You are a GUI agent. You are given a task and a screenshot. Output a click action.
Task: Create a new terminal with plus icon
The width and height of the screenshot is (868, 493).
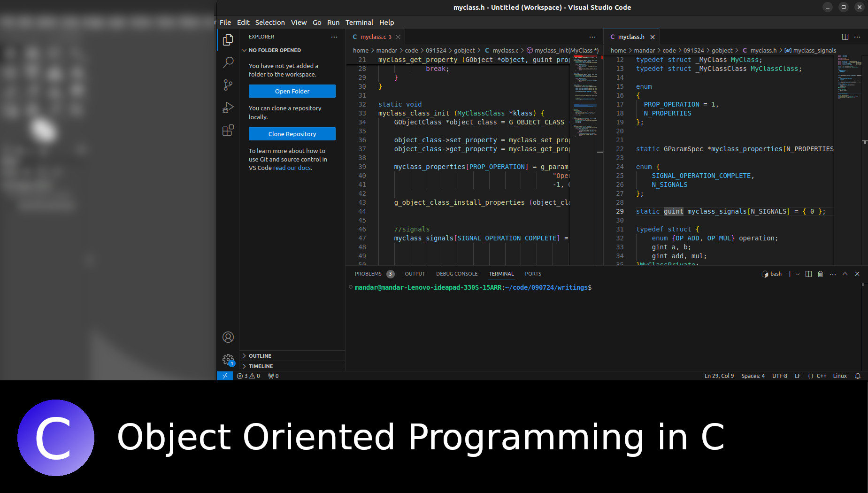click(790, 274)
